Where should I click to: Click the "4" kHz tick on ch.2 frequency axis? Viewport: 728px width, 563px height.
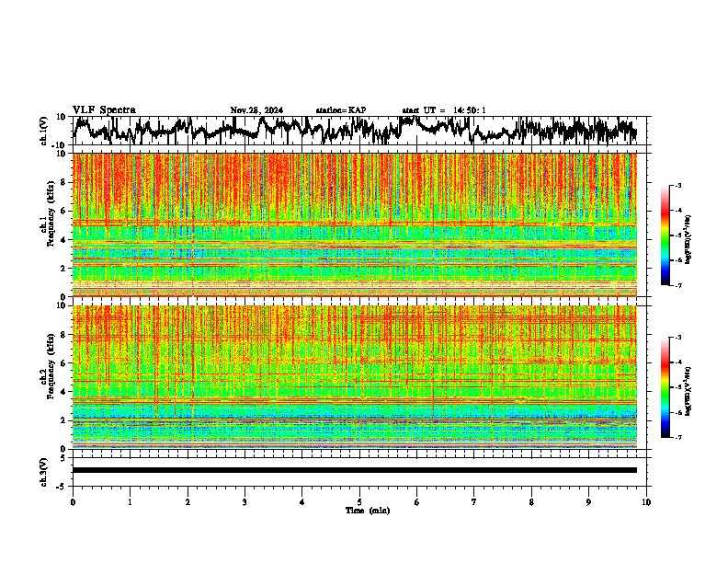click(x=64, y=392)
